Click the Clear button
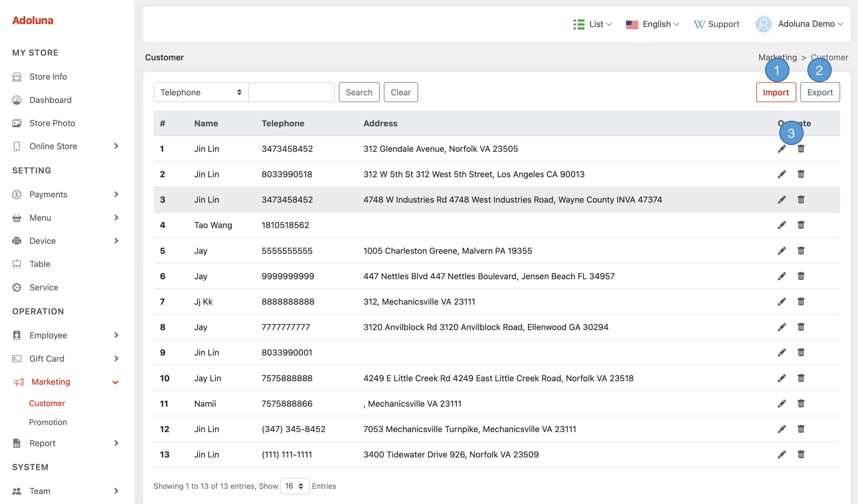The image size is (858, 504). (x=401, y=92)
